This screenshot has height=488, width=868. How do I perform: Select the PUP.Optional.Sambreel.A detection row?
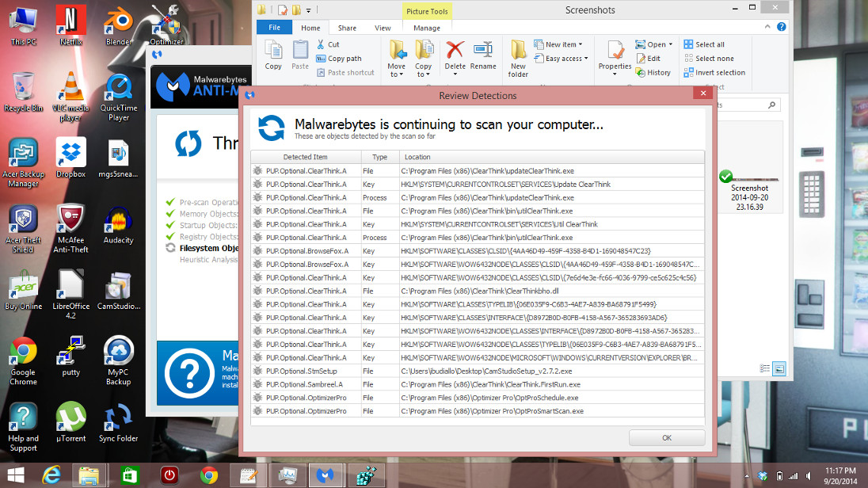(x=478, y=384)
